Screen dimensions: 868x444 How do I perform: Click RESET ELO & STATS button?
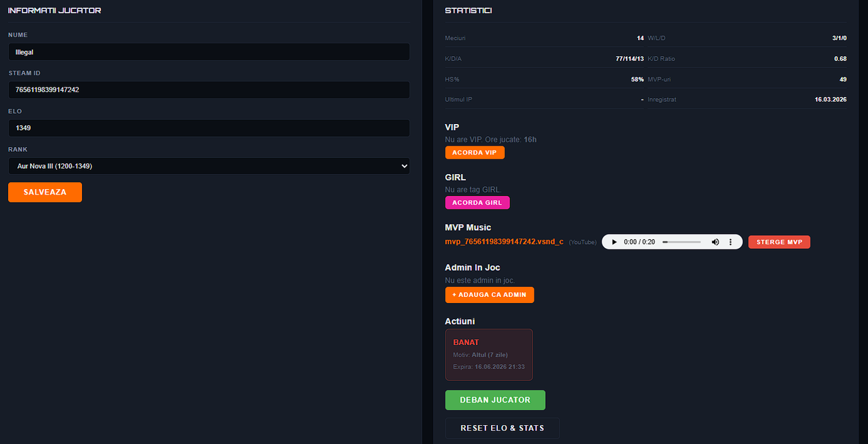pyautogui.click(x=502, y=428)
